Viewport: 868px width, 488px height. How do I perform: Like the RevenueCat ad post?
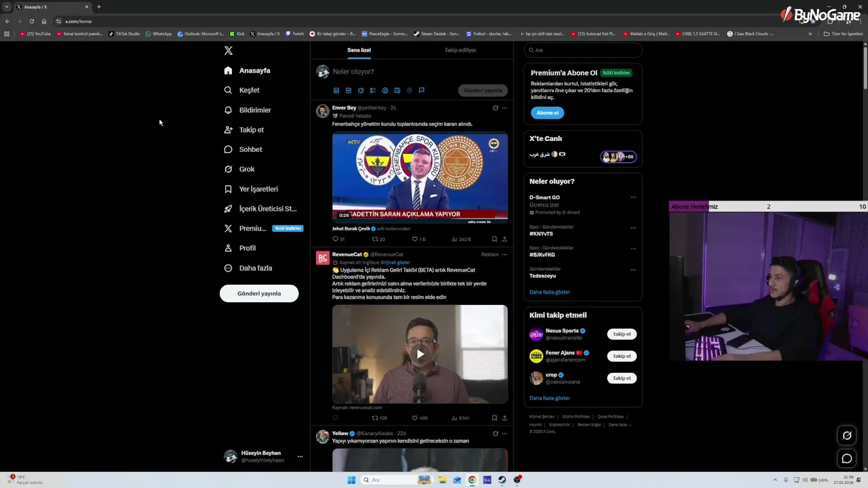[x=420, y=418]
